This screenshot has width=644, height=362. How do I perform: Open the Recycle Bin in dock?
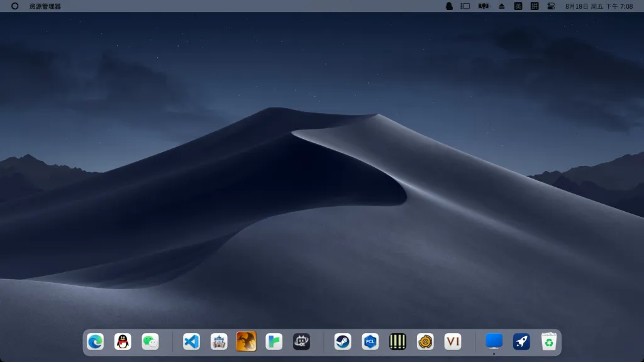tap(548, 341)
